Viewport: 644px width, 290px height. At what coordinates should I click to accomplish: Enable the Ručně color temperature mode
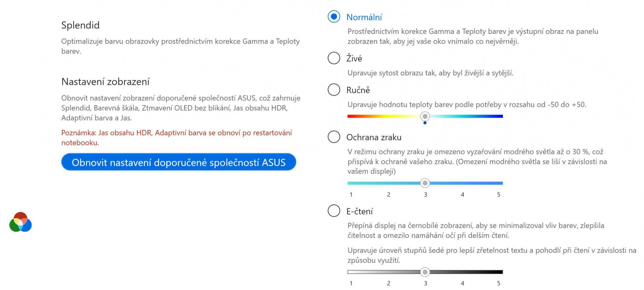click(x=334, y=89)
